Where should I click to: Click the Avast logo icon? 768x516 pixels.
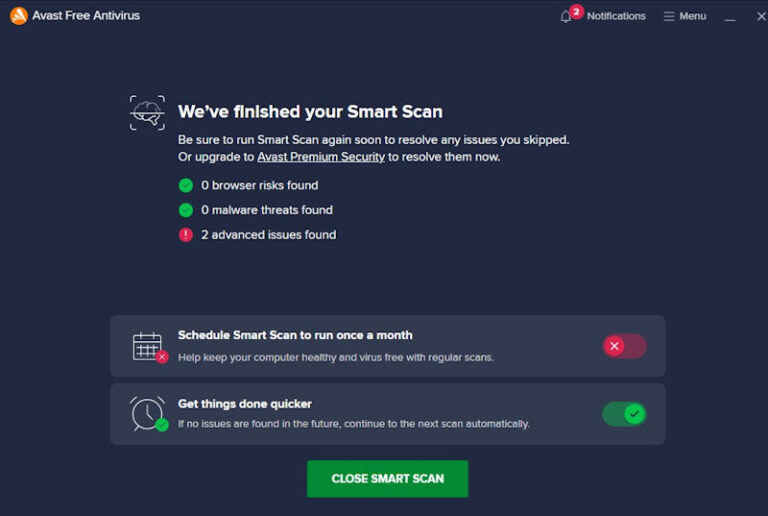[18, 16]
